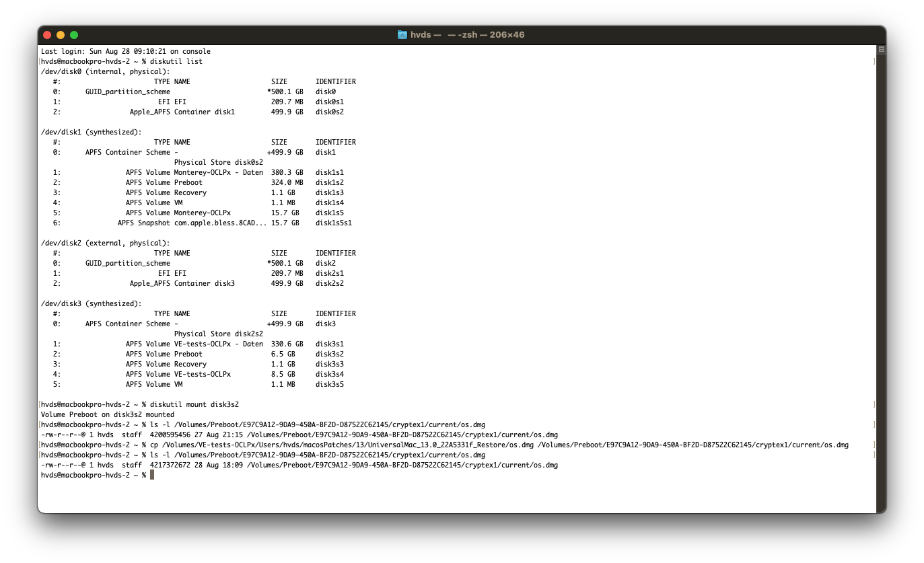The width and height of the screenshot is (924, 563).
Task: Select the "/dev/disk2 (external, physical):" header
Action: (x=106, y=243)
